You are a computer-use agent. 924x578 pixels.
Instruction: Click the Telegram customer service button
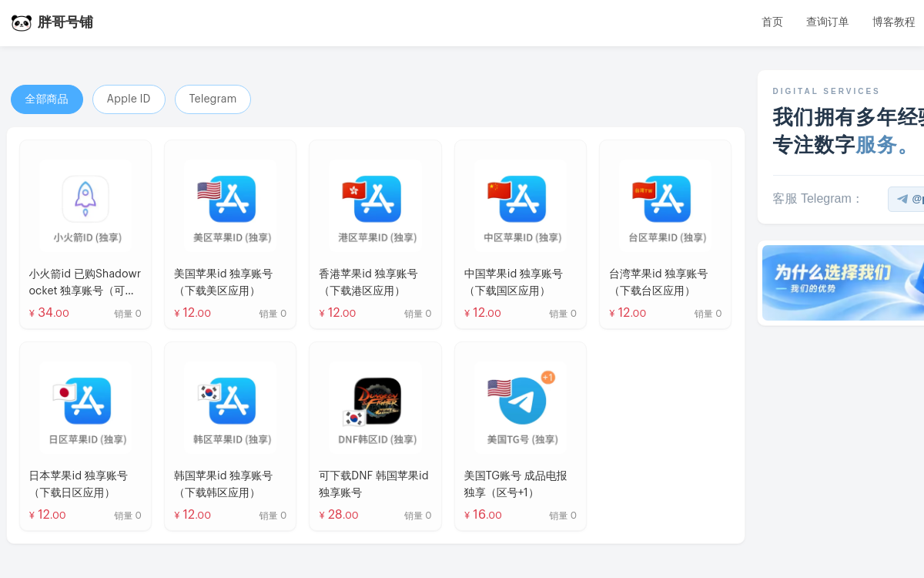pyautogui.click(x=906, y=199)
